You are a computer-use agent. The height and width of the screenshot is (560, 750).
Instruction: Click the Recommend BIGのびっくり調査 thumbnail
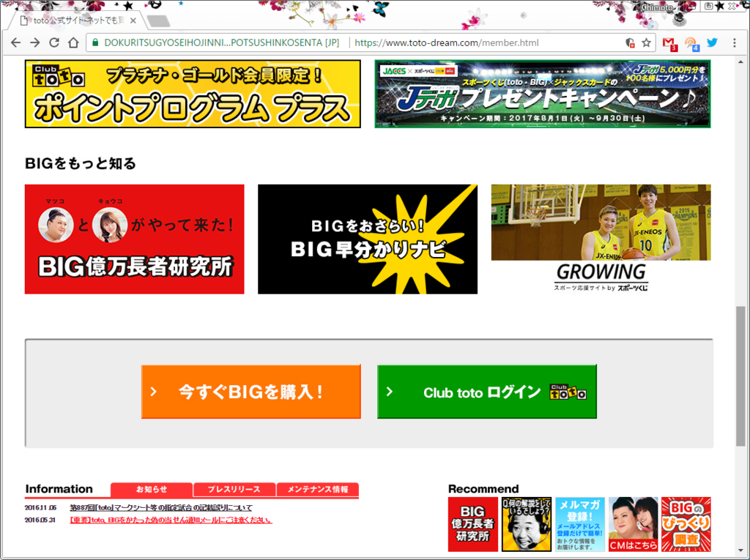[686, 524]
